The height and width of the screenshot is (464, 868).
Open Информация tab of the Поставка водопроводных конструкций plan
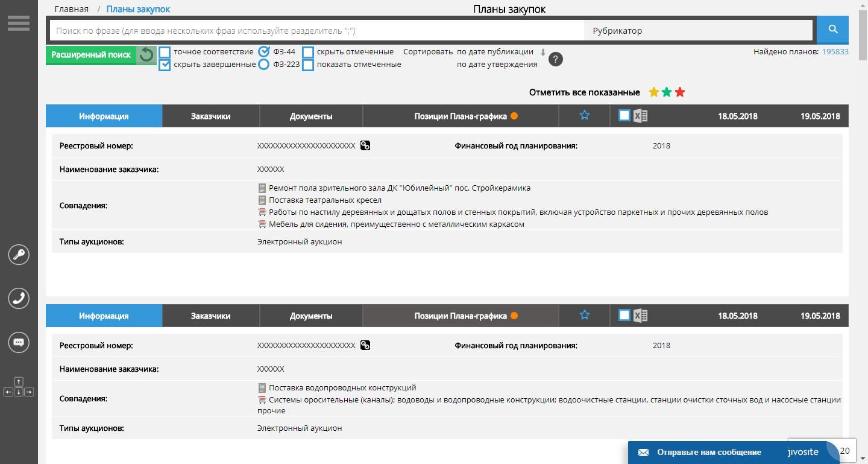point(104,316)
